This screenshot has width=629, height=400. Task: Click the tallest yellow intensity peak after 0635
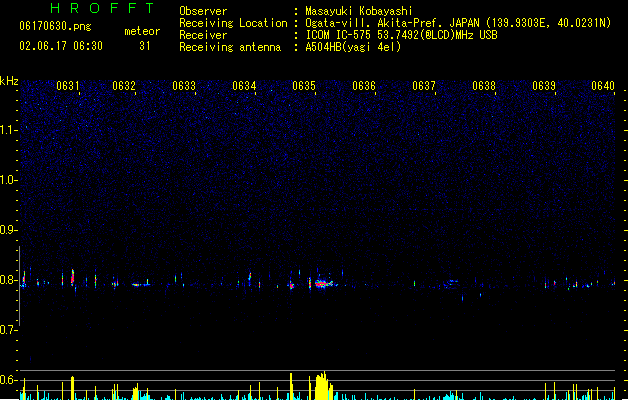pos(322,386)
